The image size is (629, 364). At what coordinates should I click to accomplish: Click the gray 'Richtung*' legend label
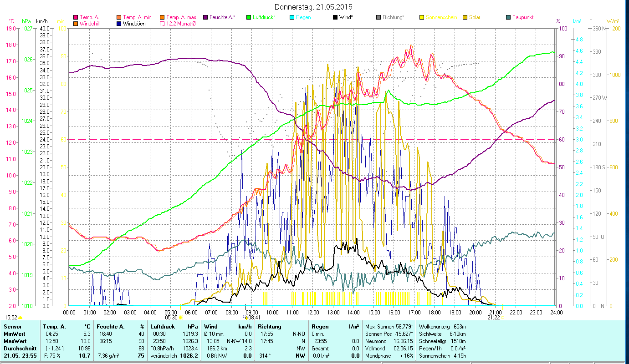tap(394, 17)
